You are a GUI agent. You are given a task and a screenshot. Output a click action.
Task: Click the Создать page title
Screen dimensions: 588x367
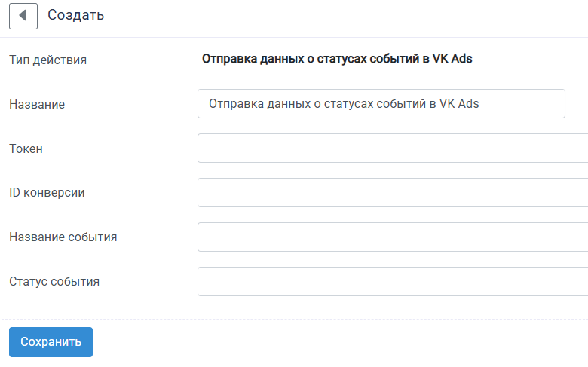coord(75,15)
